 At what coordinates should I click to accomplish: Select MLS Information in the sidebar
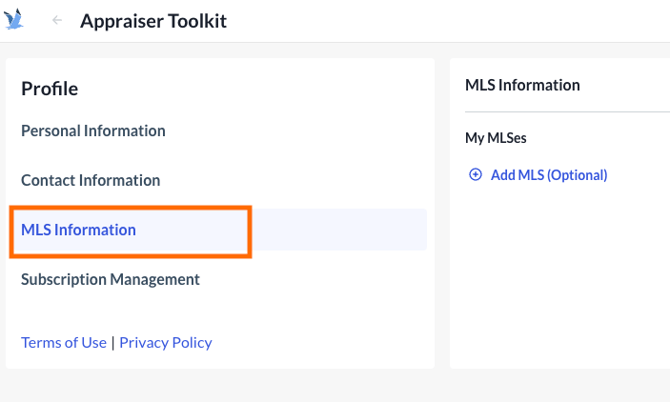coord(78,230)
